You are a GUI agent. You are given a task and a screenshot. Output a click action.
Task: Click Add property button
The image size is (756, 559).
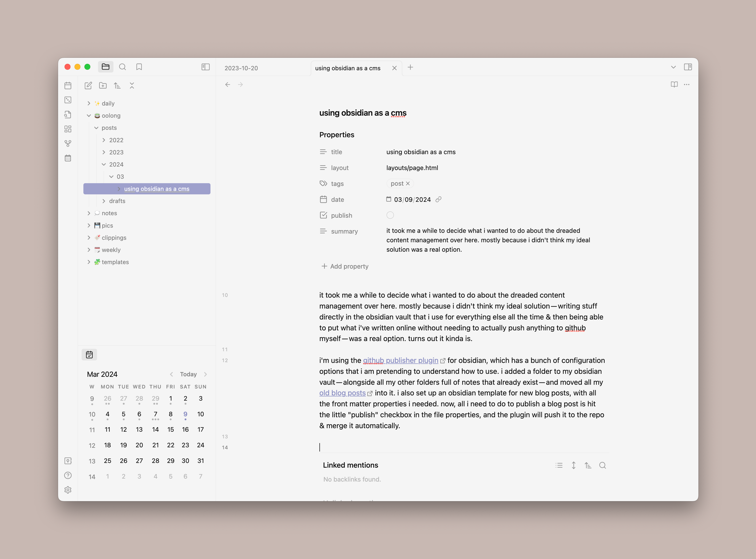tap(345, 266)
